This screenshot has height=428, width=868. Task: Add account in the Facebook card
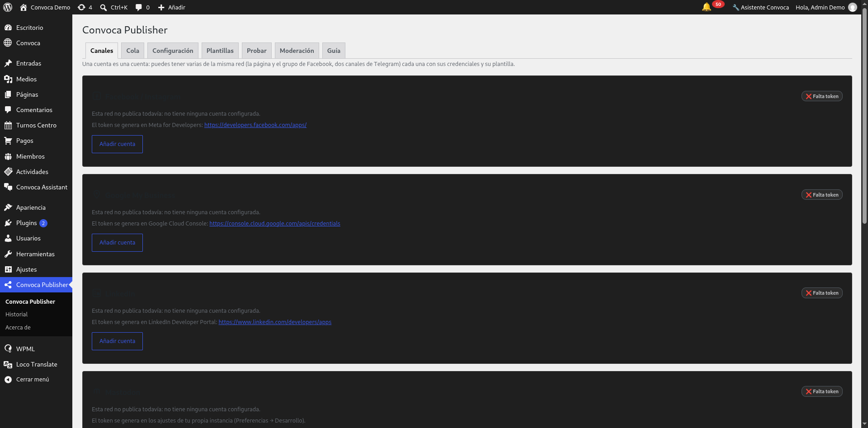[117, 144]
